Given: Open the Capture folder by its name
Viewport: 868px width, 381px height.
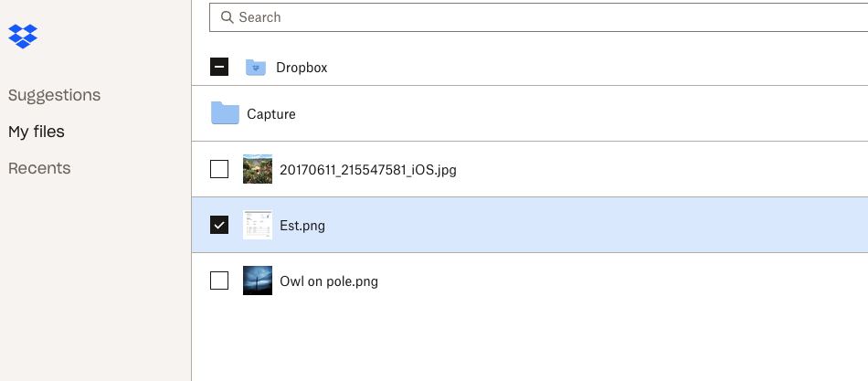Looking at the screenshot, I should tap(271, 114).
